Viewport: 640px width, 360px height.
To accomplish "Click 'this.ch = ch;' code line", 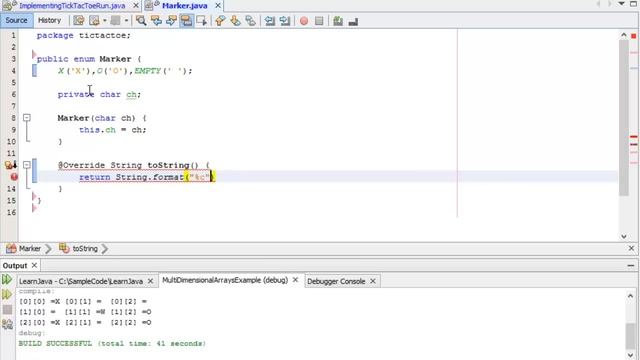I will pyautogui.click(x=113, y=130).
